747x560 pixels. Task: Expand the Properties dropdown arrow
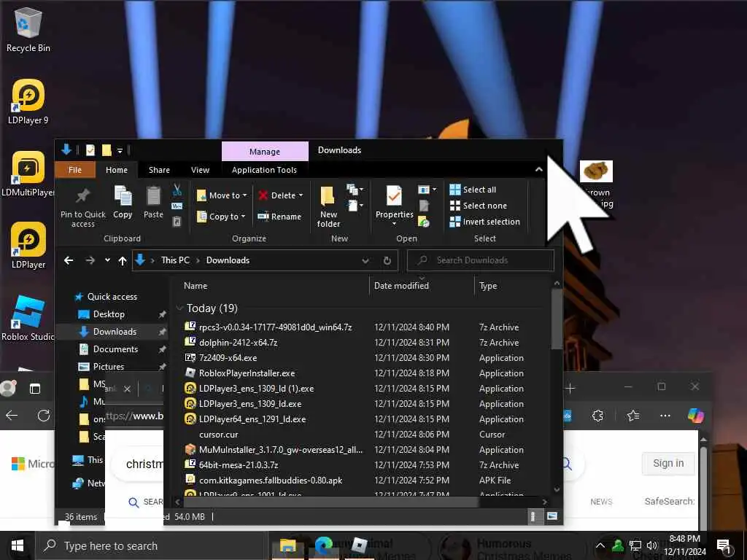click(x=394, y=223)
